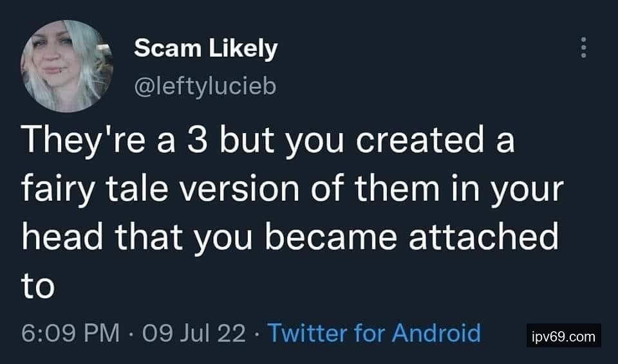Click the @leftylucieb handle
The image size is (618, 364).
coord(205,86)
